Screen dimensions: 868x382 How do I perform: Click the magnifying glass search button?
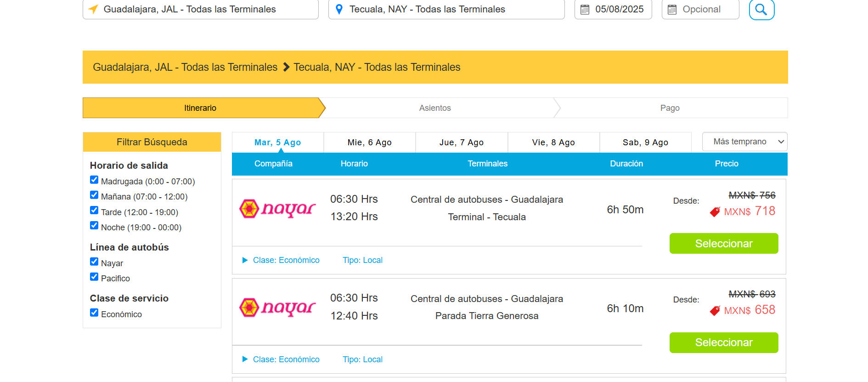click(761, 9)
